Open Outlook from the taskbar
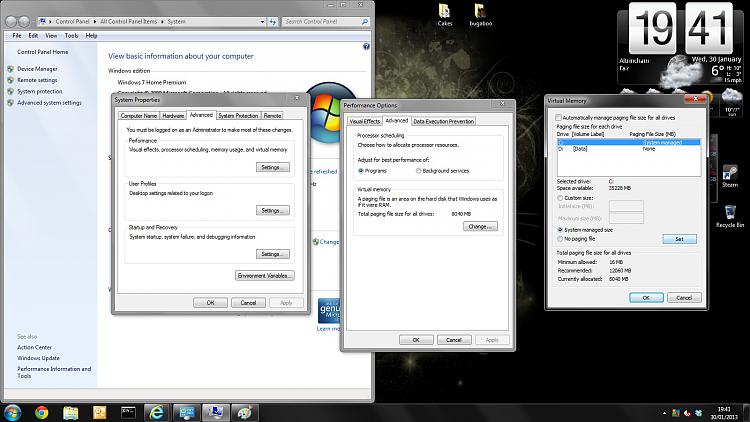Viewport: 750px width, 422px height. point(99,412)
